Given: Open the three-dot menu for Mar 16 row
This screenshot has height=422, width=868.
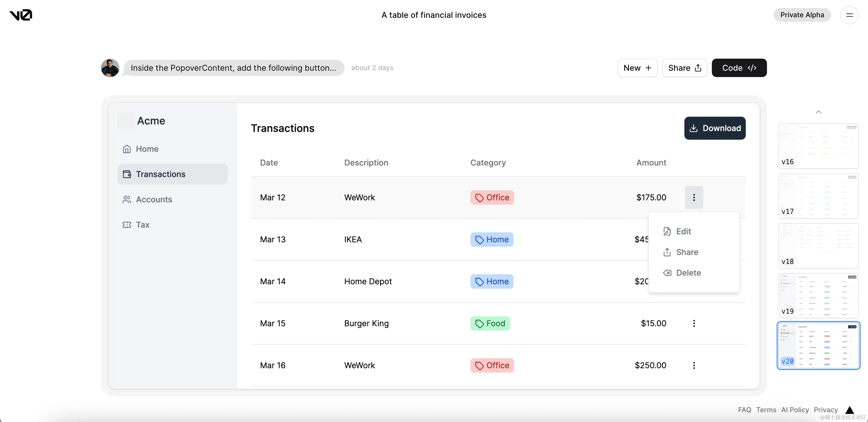Looking at the screenshot, I should coord(694,365).
